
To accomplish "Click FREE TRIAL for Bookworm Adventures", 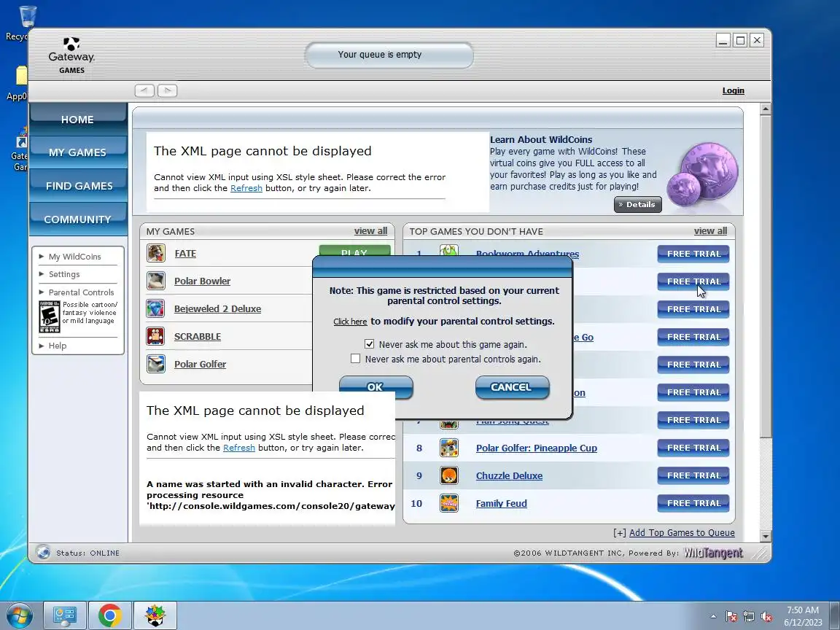I will pyautogui.click(x=693, y=254).
